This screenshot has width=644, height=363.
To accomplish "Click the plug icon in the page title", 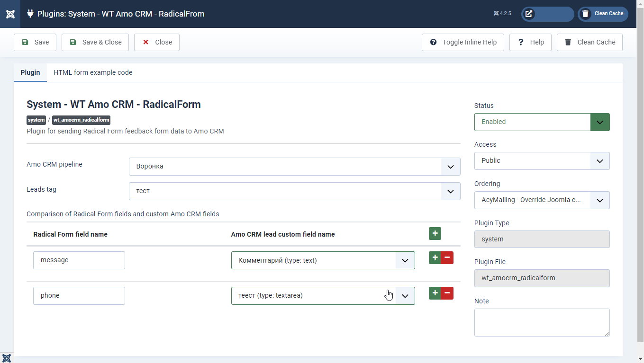I will click(x=30, y=14).
